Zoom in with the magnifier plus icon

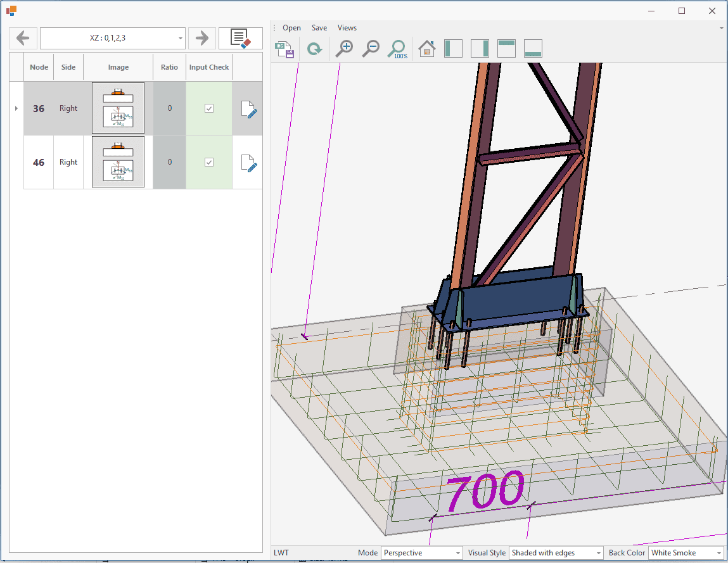pyautogui.click(x=344, y=49)
